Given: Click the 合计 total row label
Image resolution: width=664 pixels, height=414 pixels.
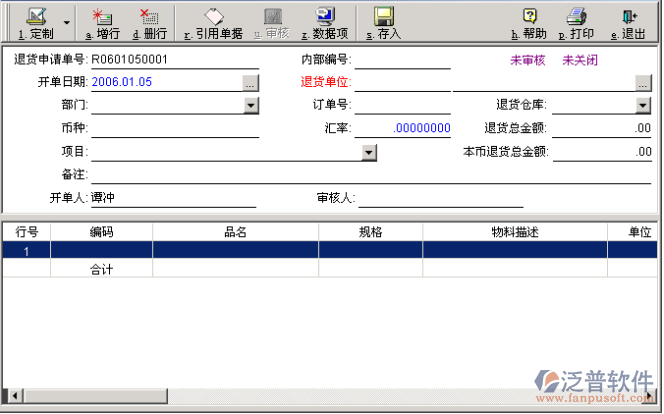Looking at the screenshot, I should (102, 269).
